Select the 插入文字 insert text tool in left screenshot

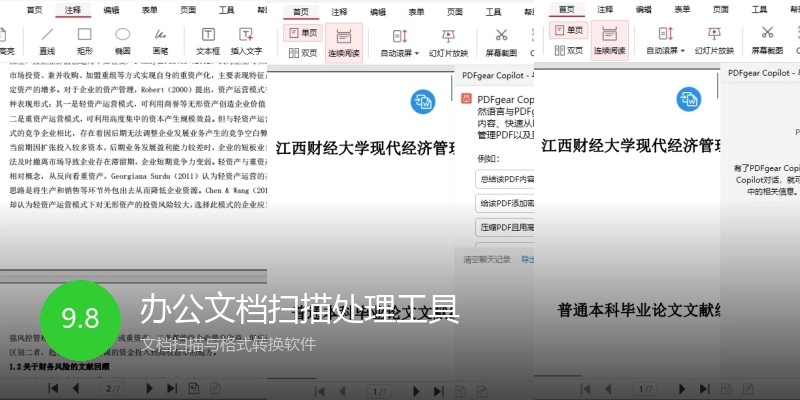point(246,41)
